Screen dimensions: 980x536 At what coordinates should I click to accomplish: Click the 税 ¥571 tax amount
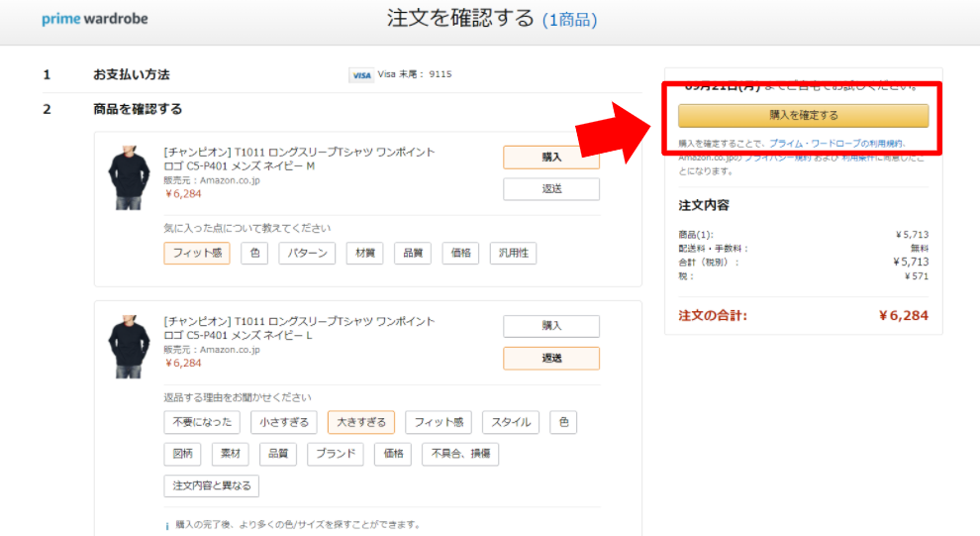pyautogui.click(x=803, y=275)
